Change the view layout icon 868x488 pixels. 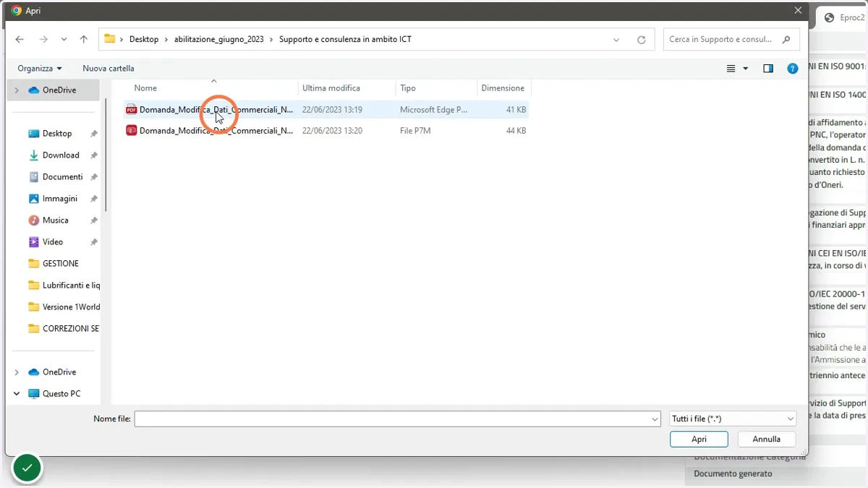pos(731,69)
